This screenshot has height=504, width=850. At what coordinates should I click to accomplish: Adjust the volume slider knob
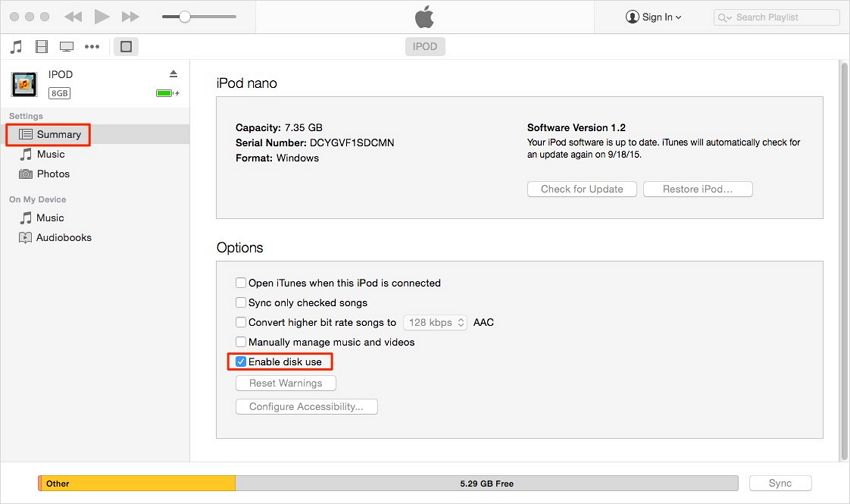tap(184, 17)
